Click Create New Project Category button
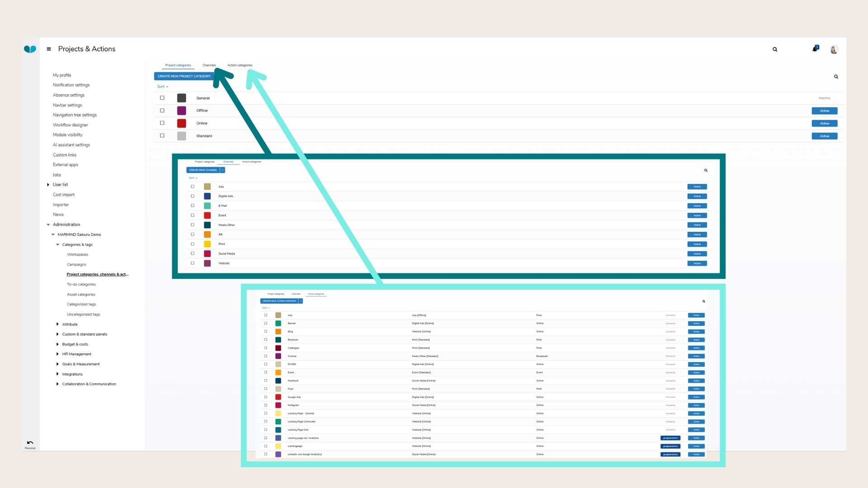This screenshot has height=488, width=868. coord(184,76)
